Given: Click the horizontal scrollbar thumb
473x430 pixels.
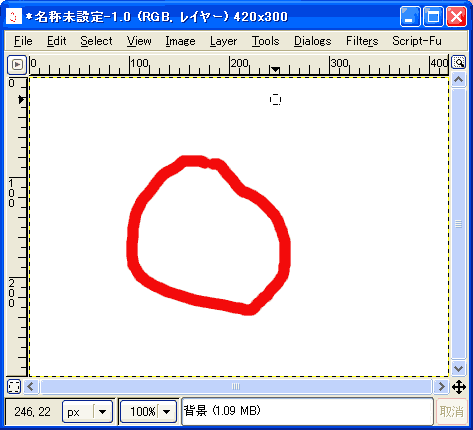Looking at the screenshot, I should 236,387.
